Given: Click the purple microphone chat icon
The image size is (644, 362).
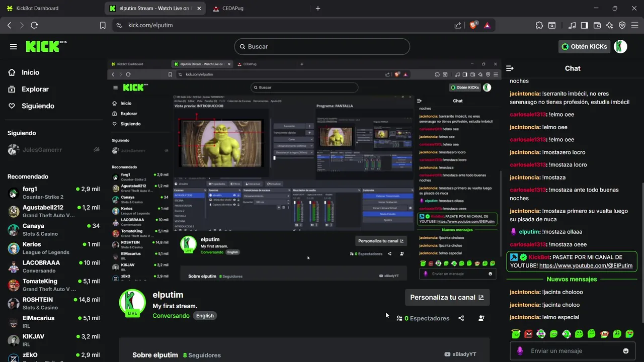Looking at the screenshot, I should [520, 351].
